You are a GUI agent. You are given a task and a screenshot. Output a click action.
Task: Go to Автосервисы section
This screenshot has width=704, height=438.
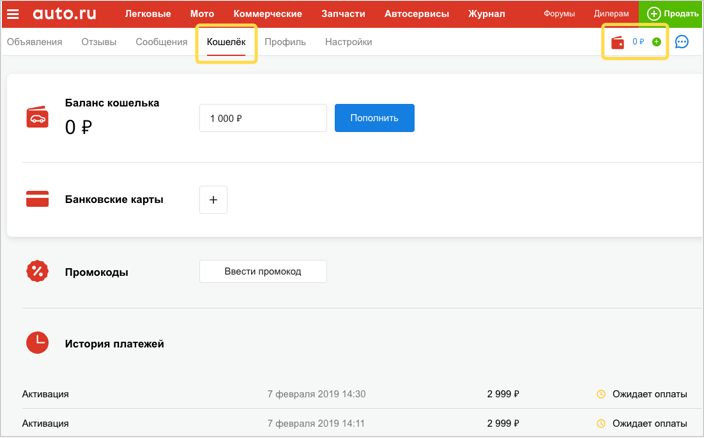pyautogui.click(x=416, y=14)
